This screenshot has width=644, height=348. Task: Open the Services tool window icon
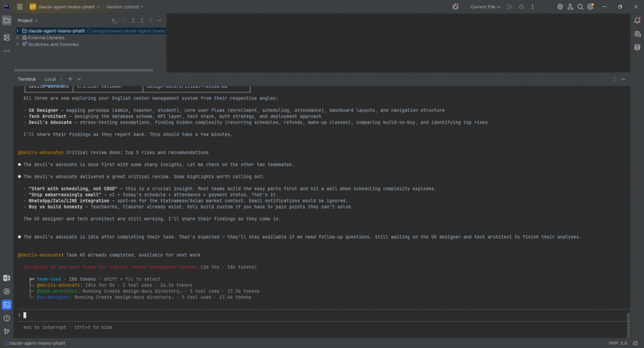pyautogui.click(x=7, y=291)
